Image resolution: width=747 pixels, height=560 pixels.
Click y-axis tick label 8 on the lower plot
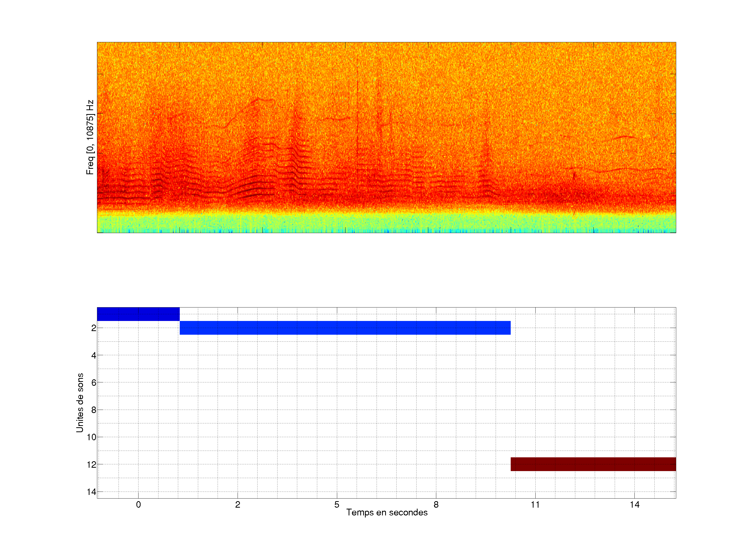tap(94, 410)
